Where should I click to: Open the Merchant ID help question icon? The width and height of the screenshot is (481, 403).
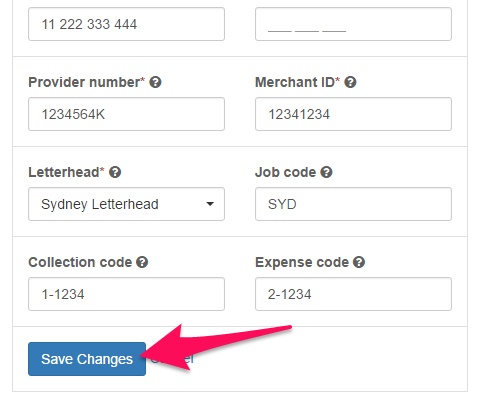click(x=350, y=82)
